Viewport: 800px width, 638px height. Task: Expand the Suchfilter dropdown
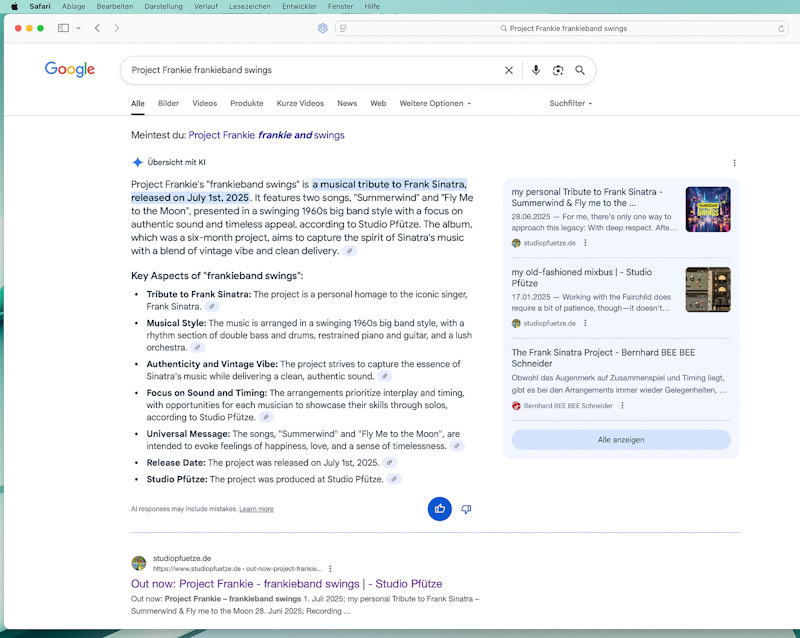pyautogui.click(x=570, y=103)
